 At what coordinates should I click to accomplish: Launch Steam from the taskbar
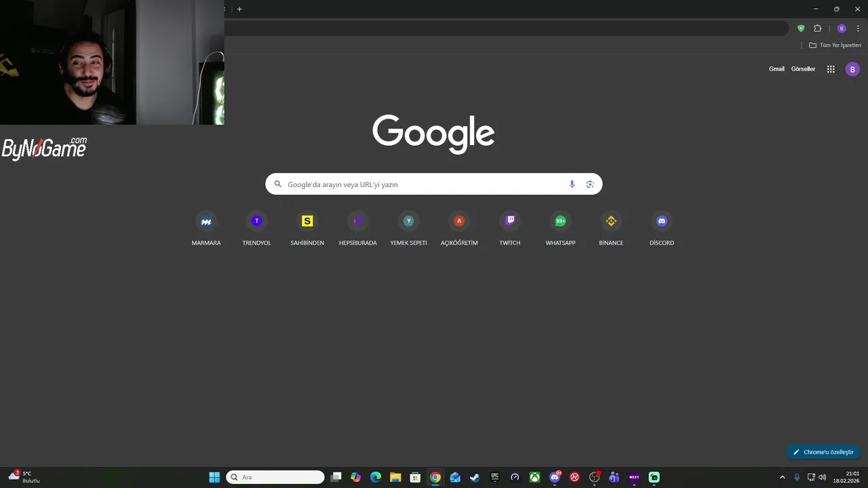pyautogui.click(x=475, y=477)
